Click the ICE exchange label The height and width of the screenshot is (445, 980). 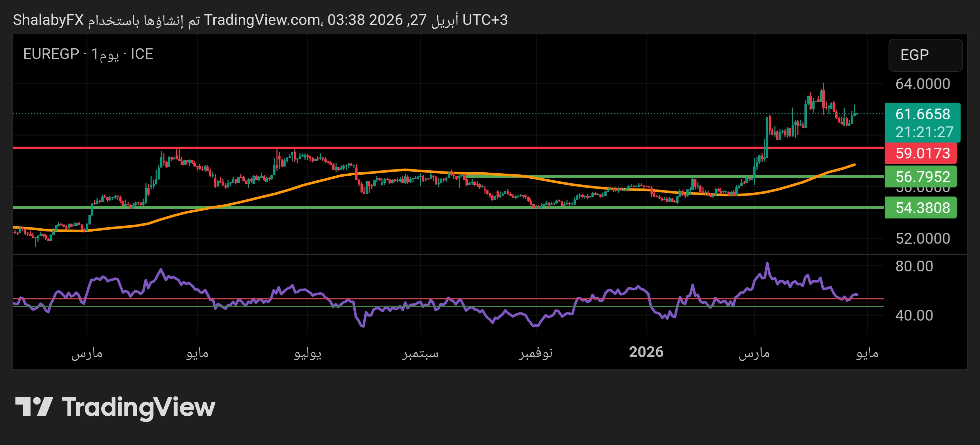coord(141,54)
